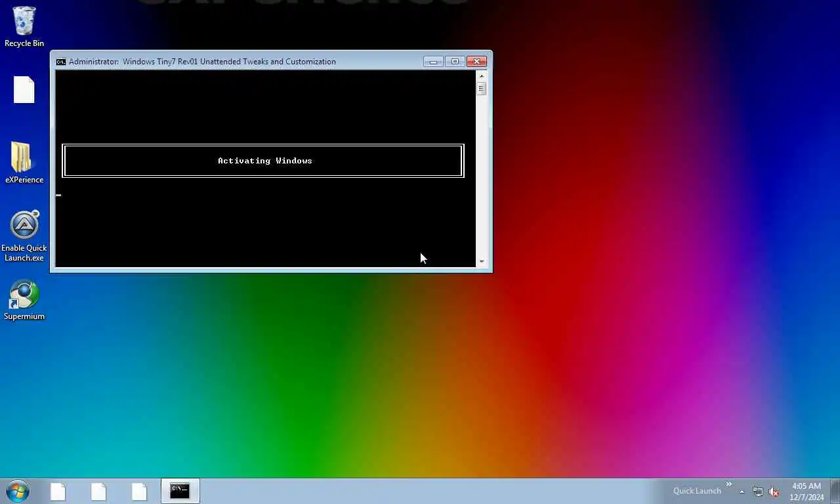
Task: Expand the Quick Launch toolbar chevron
Action: [728, 484]
